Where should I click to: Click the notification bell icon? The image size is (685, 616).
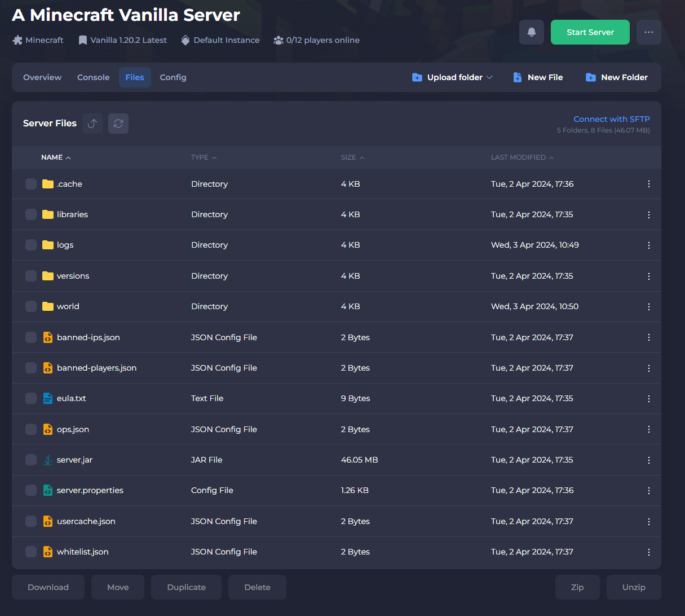coord(531,32)
